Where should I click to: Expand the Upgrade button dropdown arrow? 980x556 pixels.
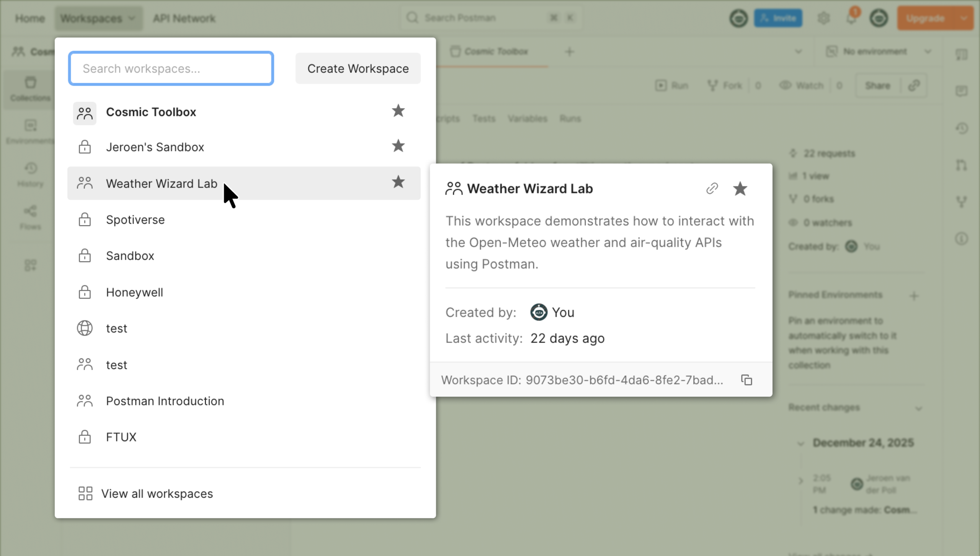point(964,18)
